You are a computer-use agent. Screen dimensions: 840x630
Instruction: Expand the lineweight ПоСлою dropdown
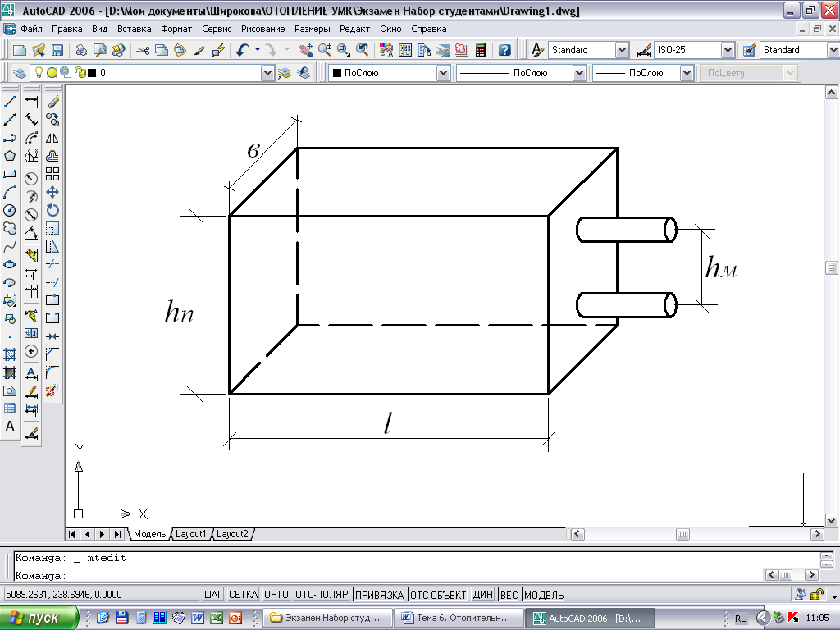pos(687,73)
